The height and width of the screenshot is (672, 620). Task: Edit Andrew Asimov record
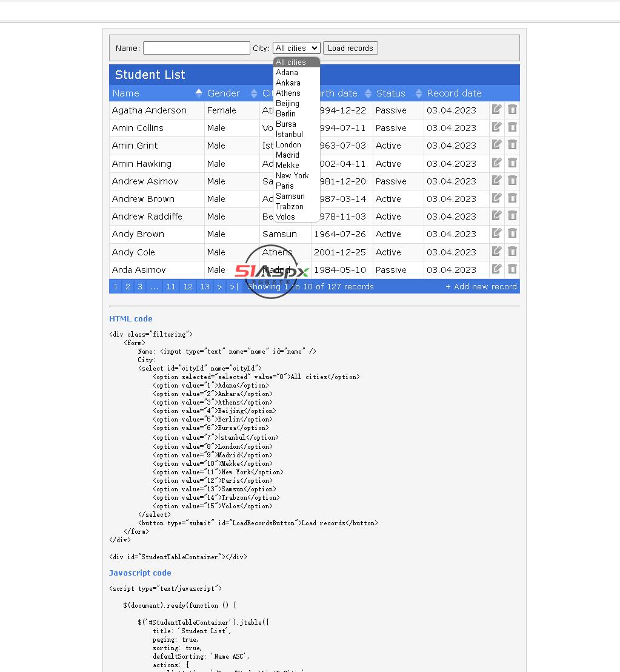(x=497, y=180)
